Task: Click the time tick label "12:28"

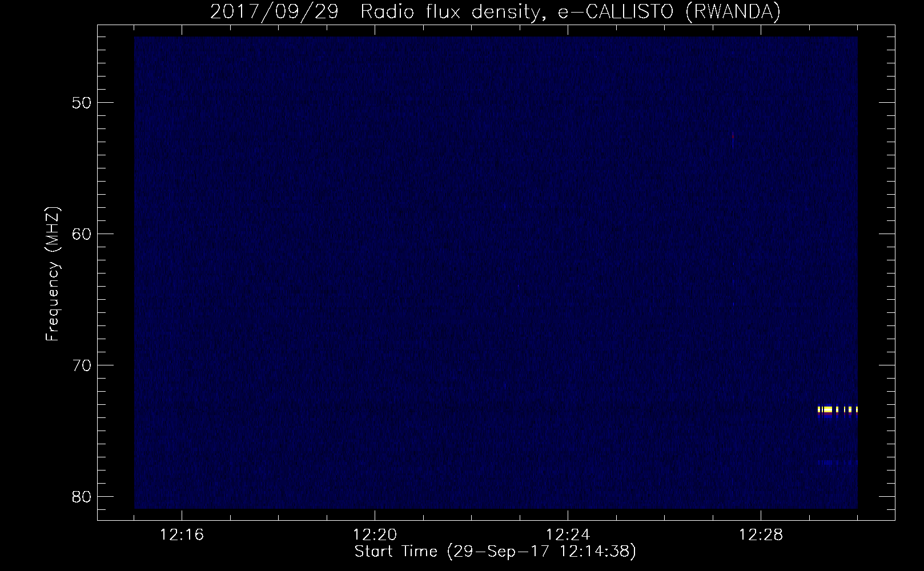Action: pos(761,536)
